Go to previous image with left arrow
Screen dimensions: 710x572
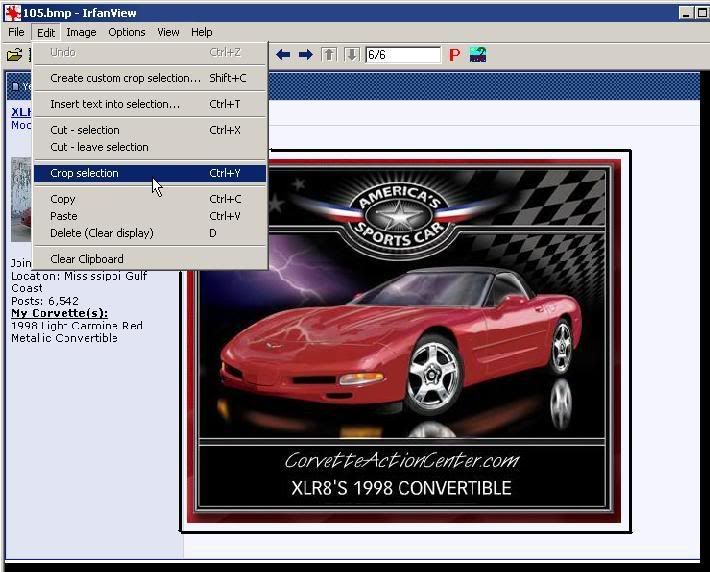283,55
